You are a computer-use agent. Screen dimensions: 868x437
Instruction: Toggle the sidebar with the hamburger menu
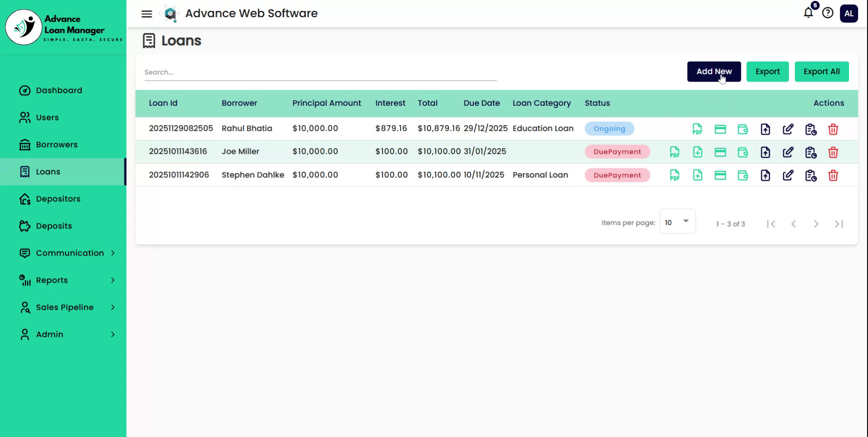pyautogui.click(x=146, y=14)
